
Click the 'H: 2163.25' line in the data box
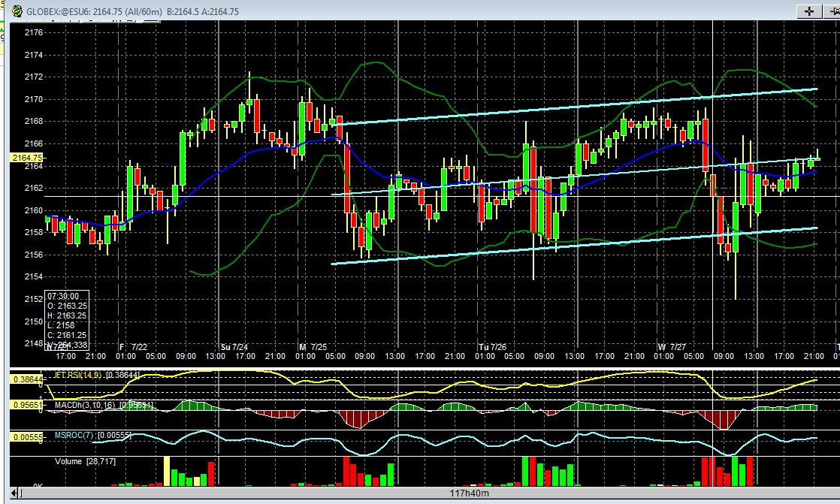click(67, 315)
